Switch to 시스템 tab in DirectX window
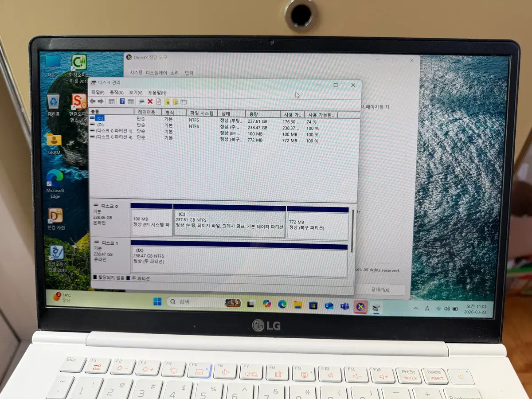Viewport: 532px width, 399px height. 136,73
